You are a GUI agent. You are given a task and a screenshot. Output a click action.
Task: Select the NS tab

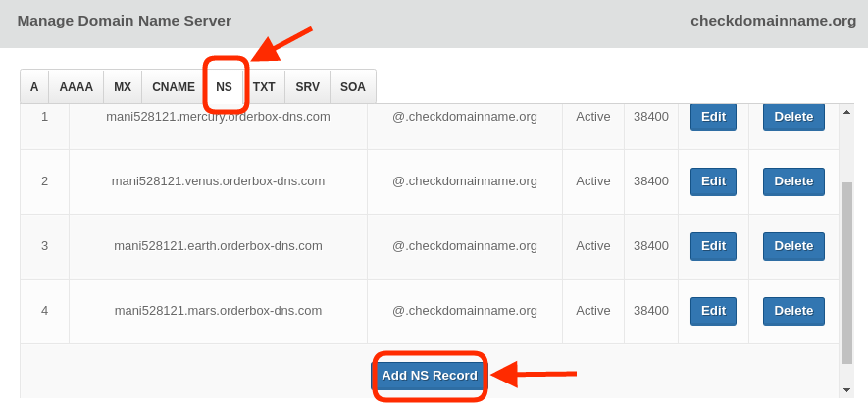coord(225,87)
